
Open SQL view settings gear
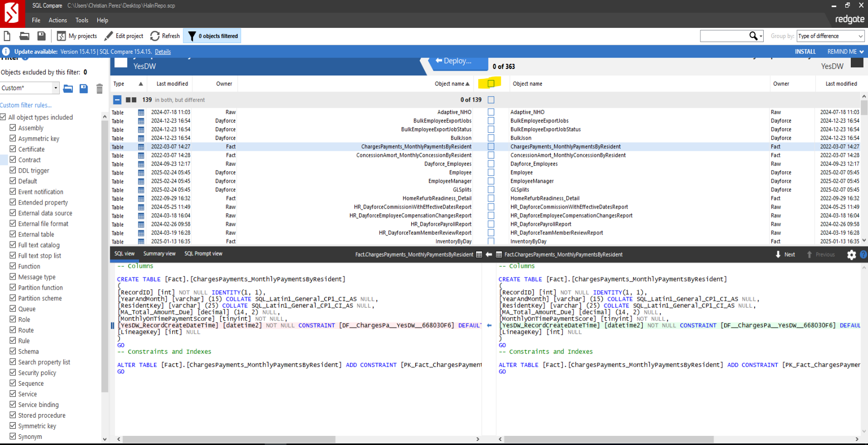(x=851, y=255)
